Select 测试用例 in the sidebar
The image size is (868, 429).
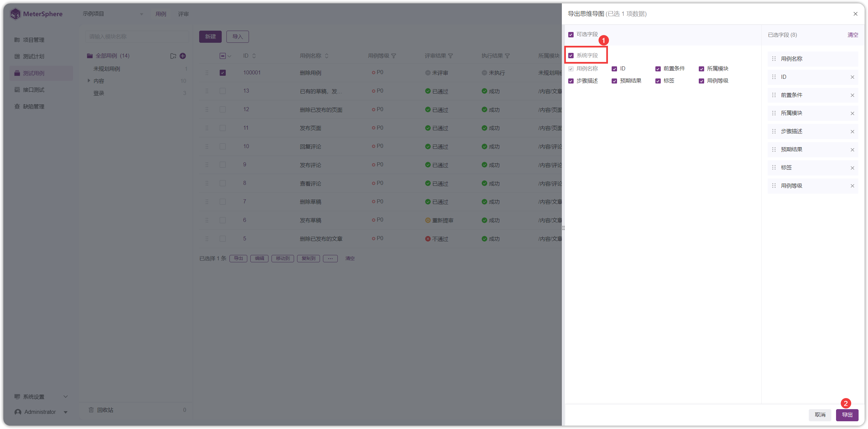coord(41,73)
